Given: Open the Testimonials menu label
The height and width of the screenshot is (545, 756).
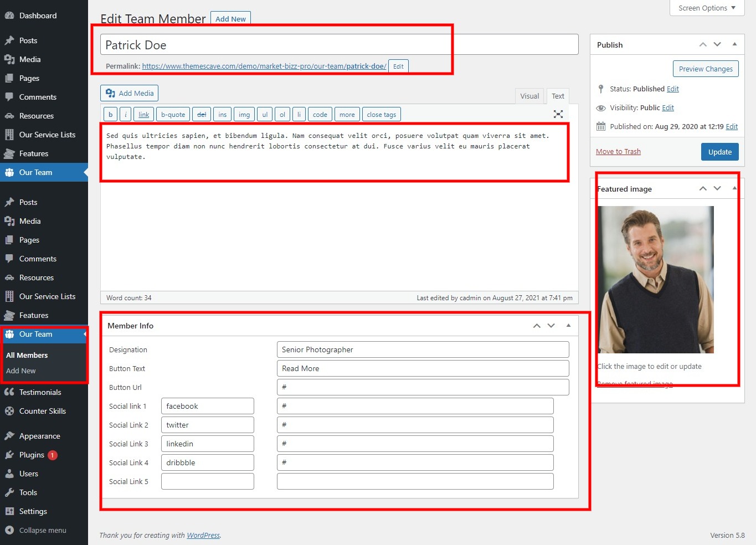Looking at the screenshot, I should coord(40,392).
